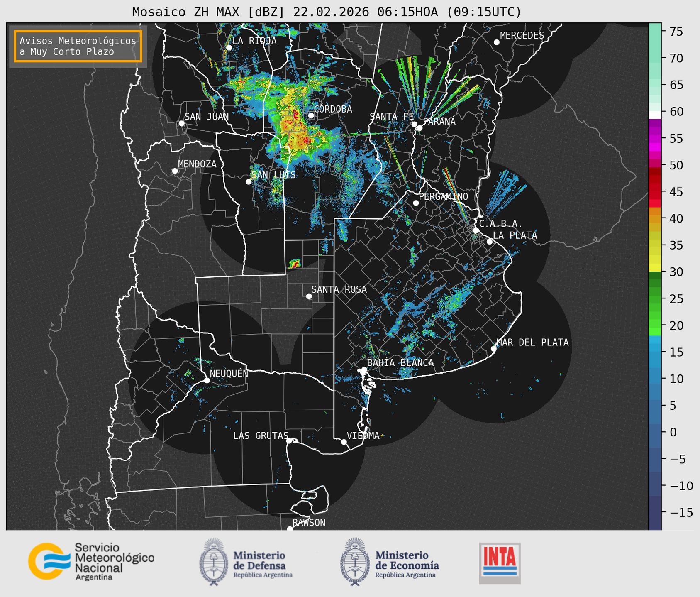
Task: Click the 40 dBZ orange color band
Action: click(x=655, y=218)
